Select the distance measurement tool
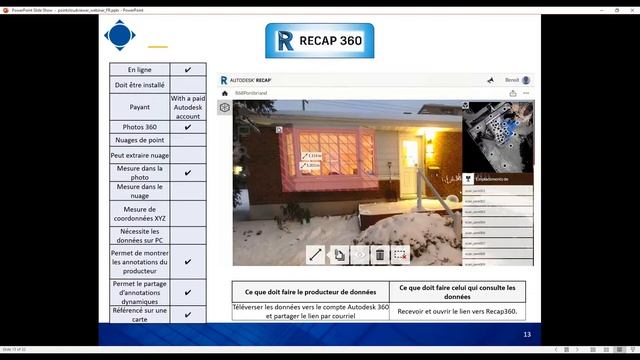640x360 pixels. coord(315,255)
